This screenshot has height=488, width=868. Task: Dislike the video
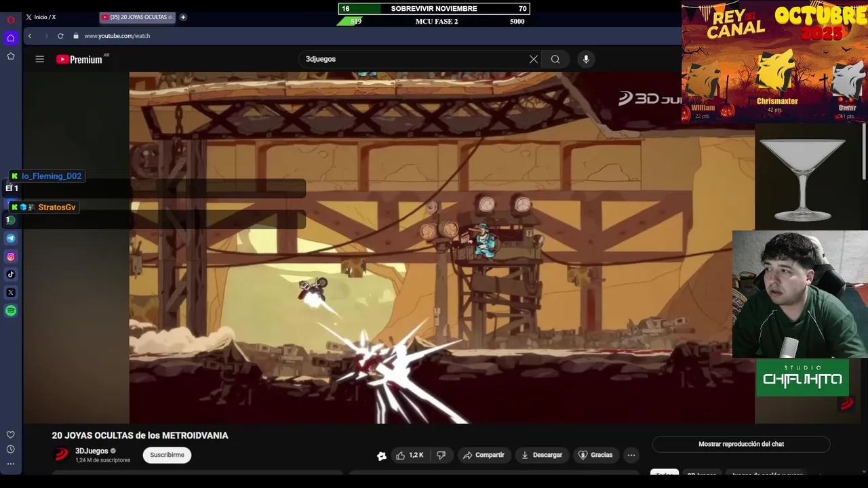[441, 455]
